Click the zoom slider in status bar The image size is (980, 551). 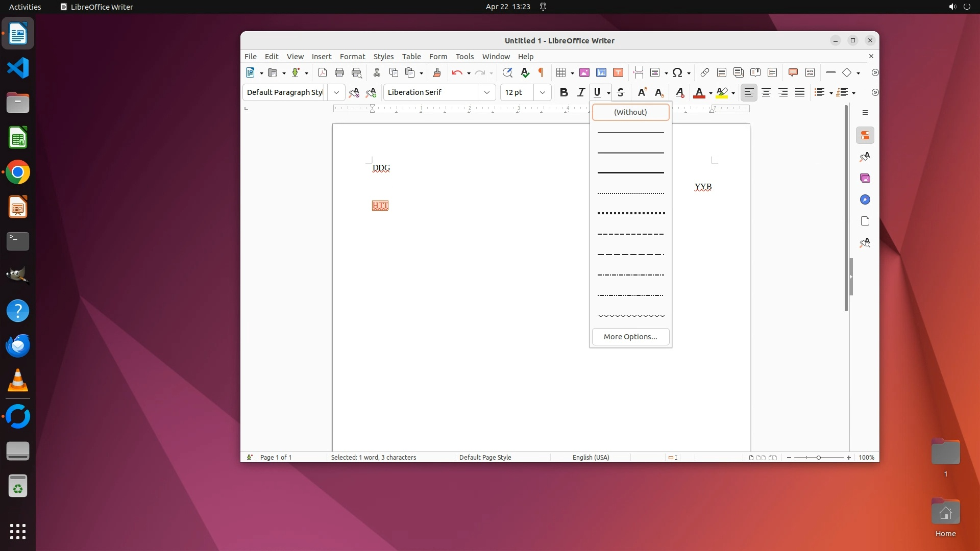(x=819, y=458)
